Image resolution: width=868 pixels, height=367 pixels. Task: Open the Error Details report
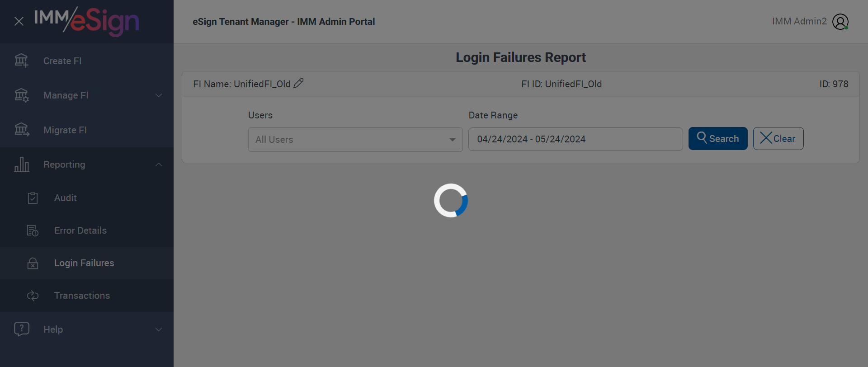tap(80, 231)
